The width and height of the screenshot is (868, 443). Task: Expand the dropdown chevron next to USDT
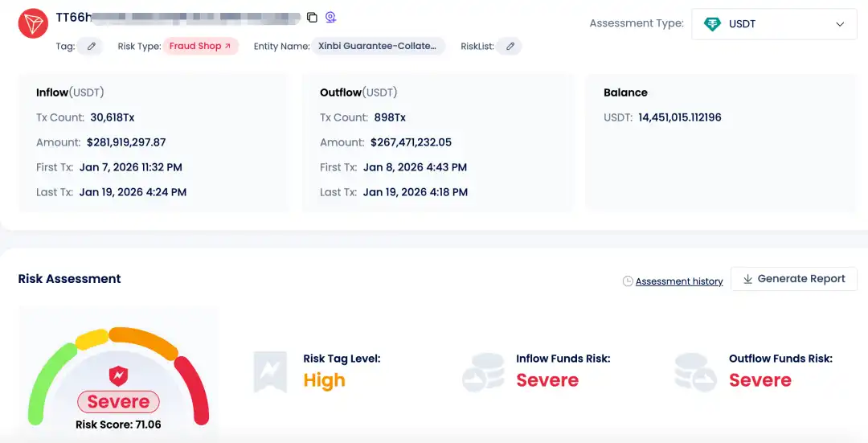click(x=840, y=24)
